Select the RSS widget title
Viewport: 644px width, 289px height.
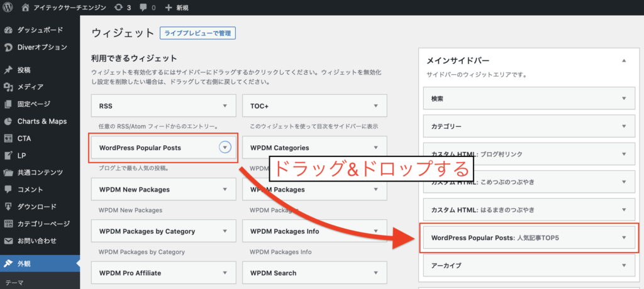click(x=106, y=106)
